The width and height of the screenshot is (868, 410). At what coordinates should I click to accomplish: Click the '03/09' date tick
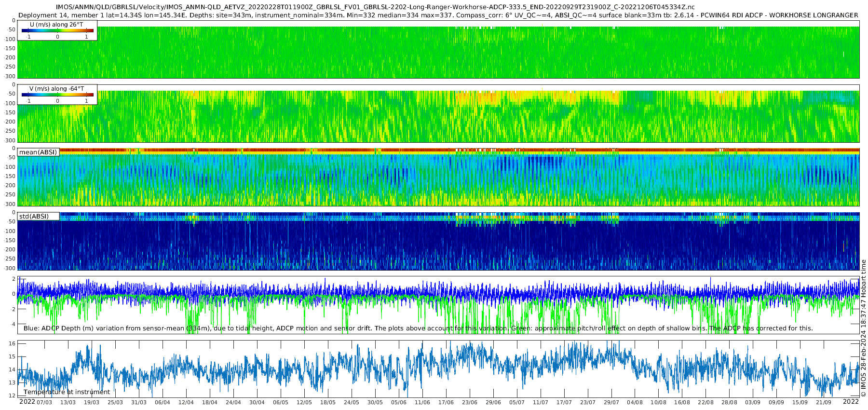(x=753, y=403)
